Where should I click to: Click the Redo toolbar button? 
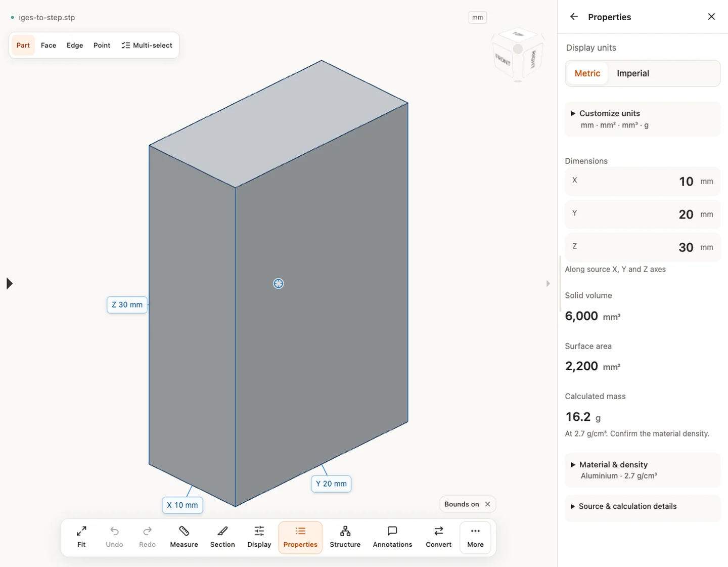(147, 537)
